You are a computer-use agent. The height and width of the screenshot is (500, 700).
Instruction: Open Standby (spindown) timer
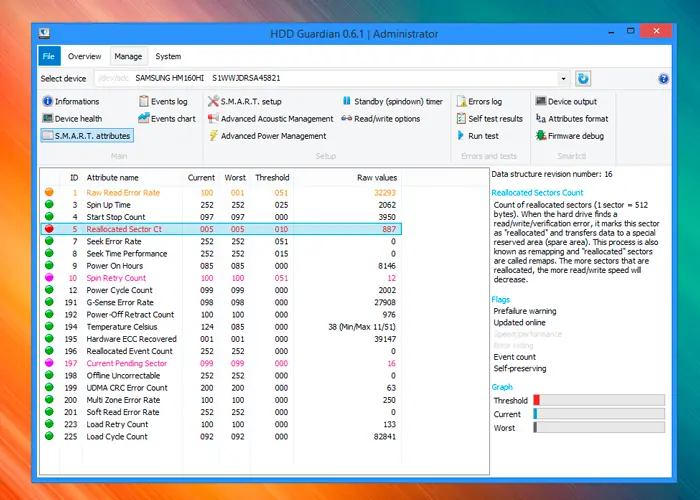(x=392, y=101)
